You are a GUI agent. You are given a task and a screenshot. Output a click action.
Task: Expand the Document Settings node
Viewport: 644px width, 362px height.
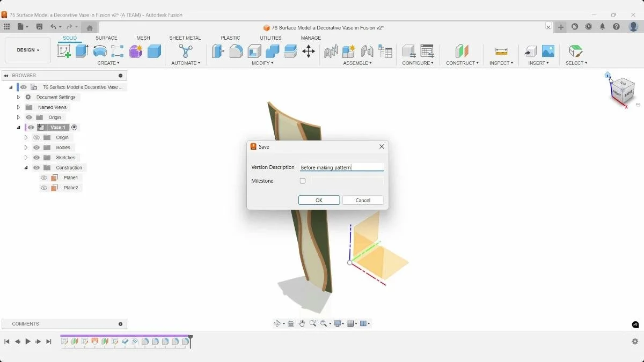18,97
